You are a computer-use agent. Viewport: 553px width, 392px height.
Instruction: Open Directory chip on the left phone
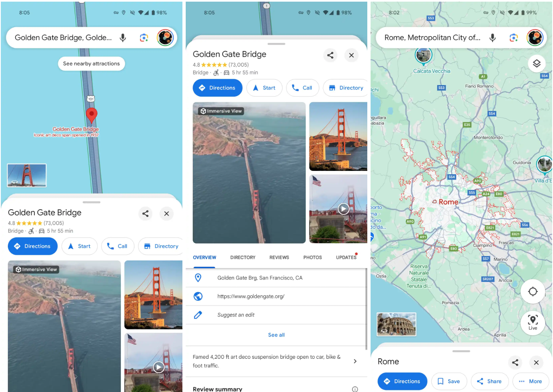click(x=161, y=246)
